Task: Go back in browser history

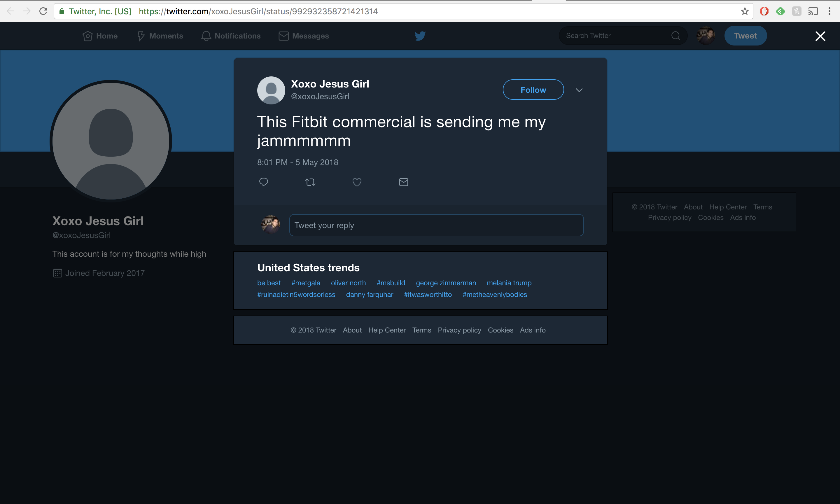Action: pos(10,11)
